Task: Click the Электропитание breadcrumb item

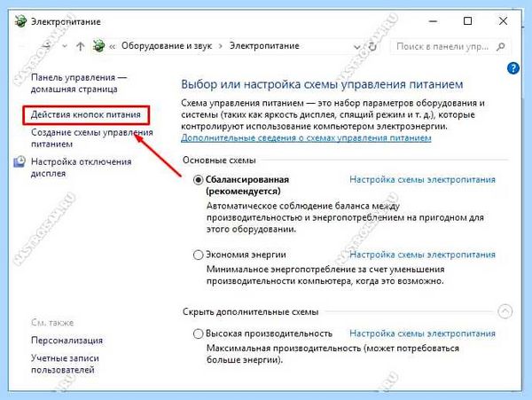Action: 264,46
